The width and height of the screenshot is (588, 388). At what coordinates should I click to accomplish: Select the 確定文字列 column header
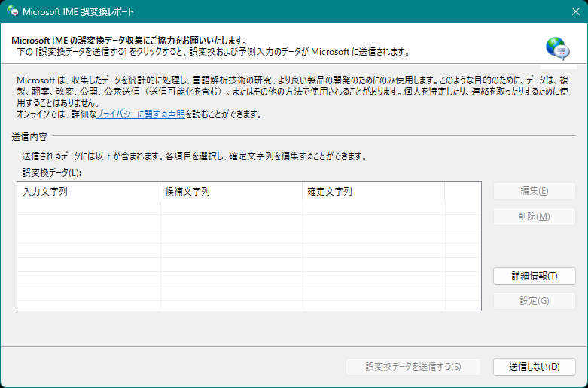pyautogui.click(x=373, y=192)
